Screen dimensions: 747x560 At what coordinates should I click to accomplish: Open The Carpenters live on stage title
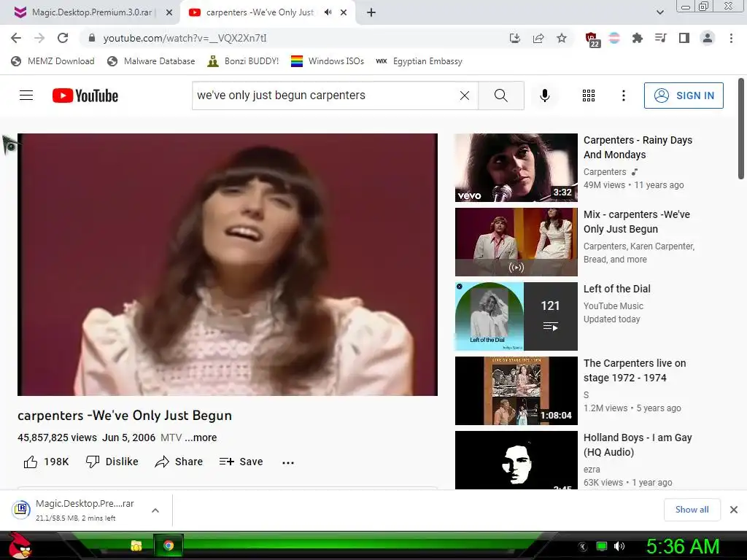coord(635,370)
